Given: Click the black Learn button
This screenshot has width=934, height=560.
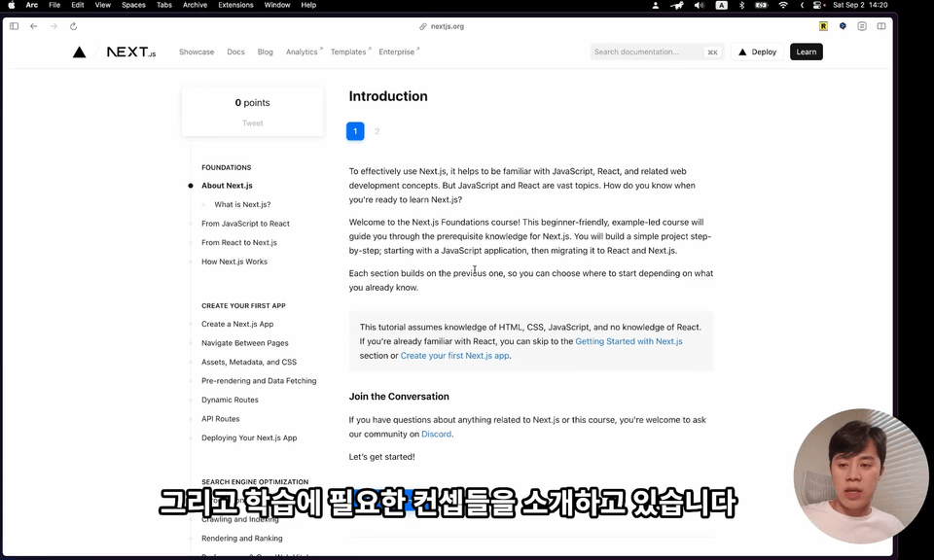Looking at the screenshot, I should pyautogui.click(x=806, y=52).
